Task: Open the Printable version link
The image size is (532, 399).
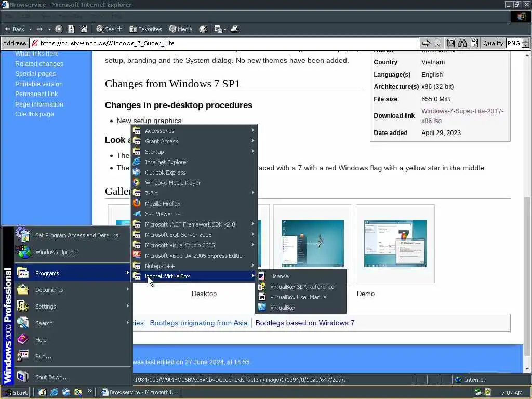Action: coord(38,84)
